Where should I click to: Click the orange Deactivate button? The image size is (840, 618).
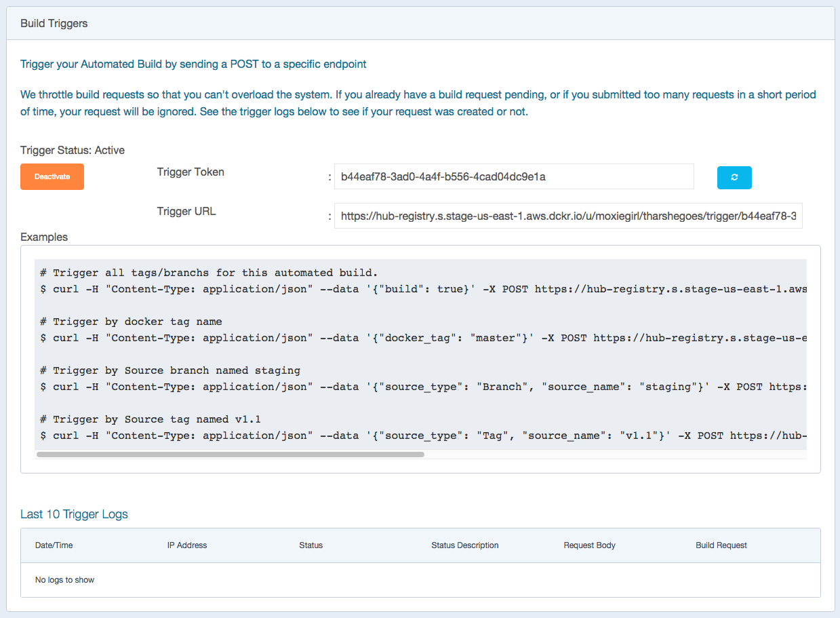(x=52, y=176)
